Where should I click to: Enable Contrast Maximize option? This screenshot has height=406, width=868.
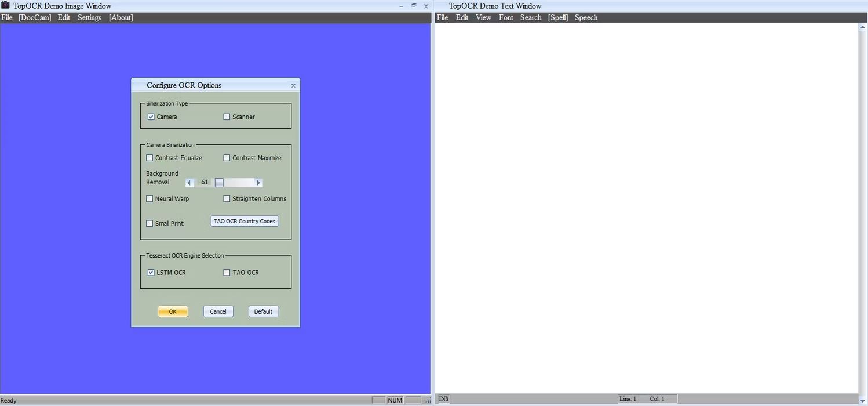[x=227, y=158]
